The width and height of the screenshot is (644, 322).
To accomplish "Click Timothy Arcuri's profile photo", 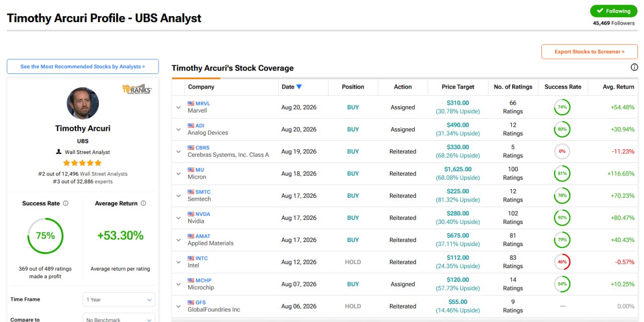I will [83, 103].
